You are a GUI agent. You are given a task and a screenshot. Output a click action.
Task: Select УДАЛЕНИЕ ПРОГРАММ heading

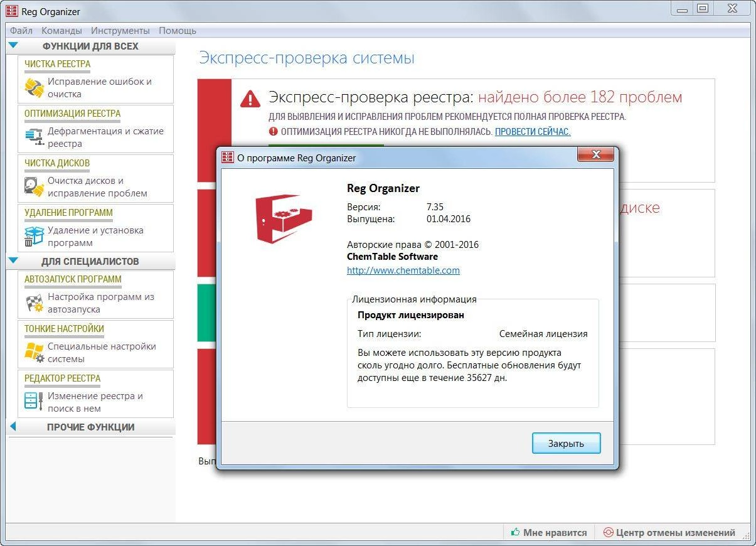coord(68,213)
